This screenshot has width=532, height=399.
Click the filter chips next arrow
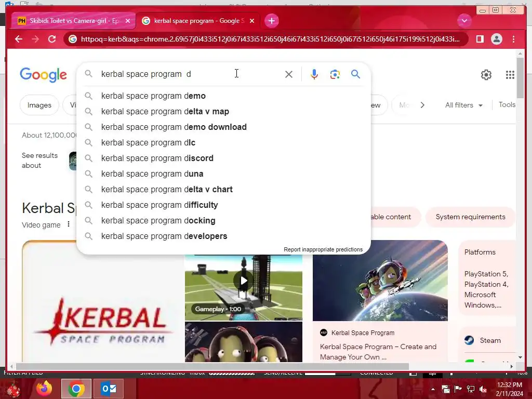click(x=422, y=105)
